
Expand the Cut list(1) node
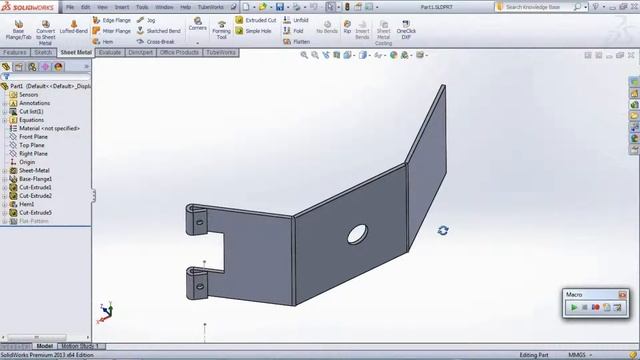(4, 111)
